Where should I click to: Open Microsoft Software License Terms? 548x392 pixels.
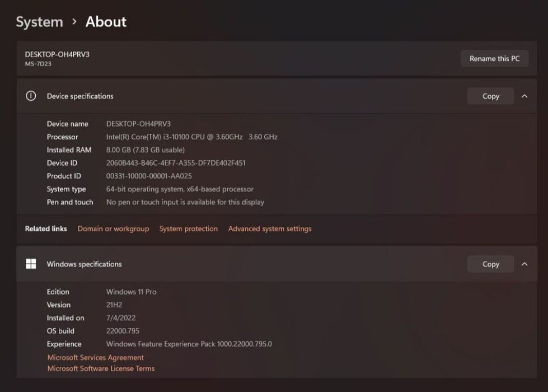click(101, 368)
